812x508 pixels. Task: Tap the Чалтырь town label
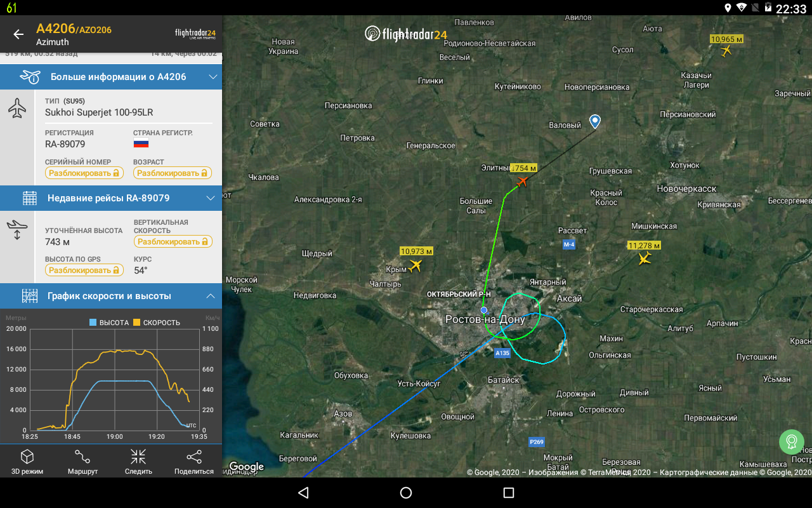click(386, 284)
